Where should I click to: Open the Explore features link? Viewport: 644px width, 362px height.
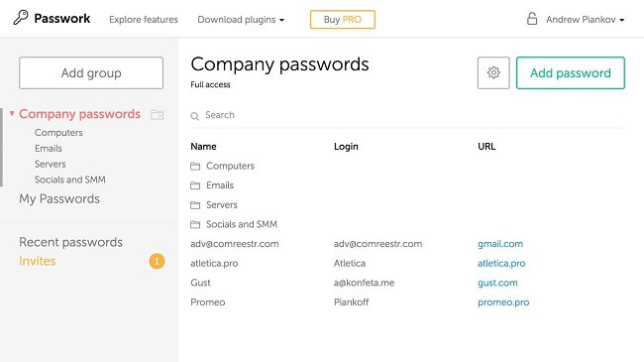(x=144, y=19)
